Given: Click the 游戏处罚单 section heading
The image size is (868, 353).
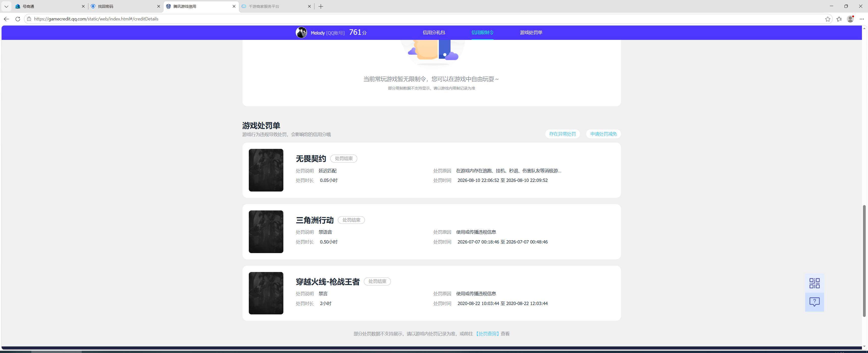Looking at the screenshot, I should (261, 126).
